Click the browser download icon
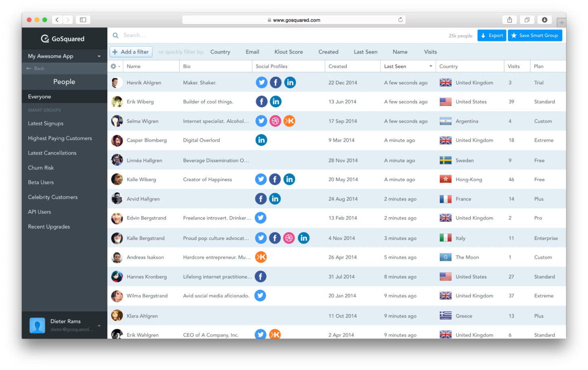This screenshot has width=588, height=370. pos(545,19)
